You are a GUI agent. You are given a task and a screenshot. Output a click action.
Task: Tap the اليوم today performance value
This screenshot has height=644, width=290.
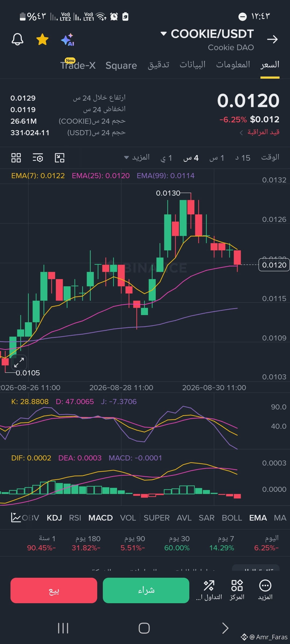(x=266, y=548)
